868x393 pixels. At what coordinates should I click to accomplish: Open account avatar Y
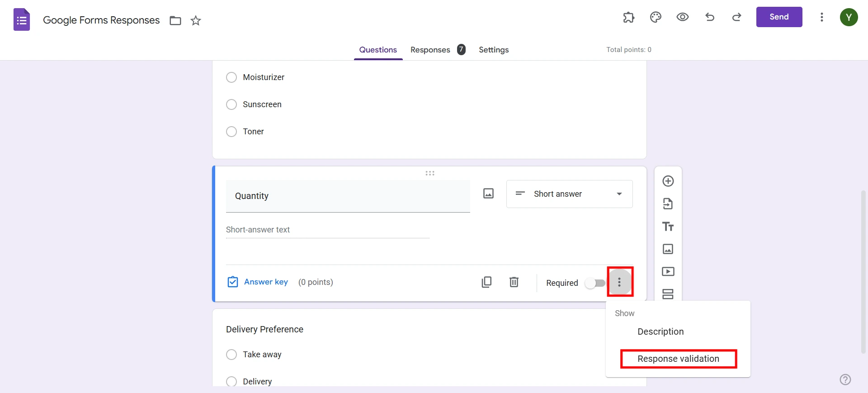click(x=849, y=17)
